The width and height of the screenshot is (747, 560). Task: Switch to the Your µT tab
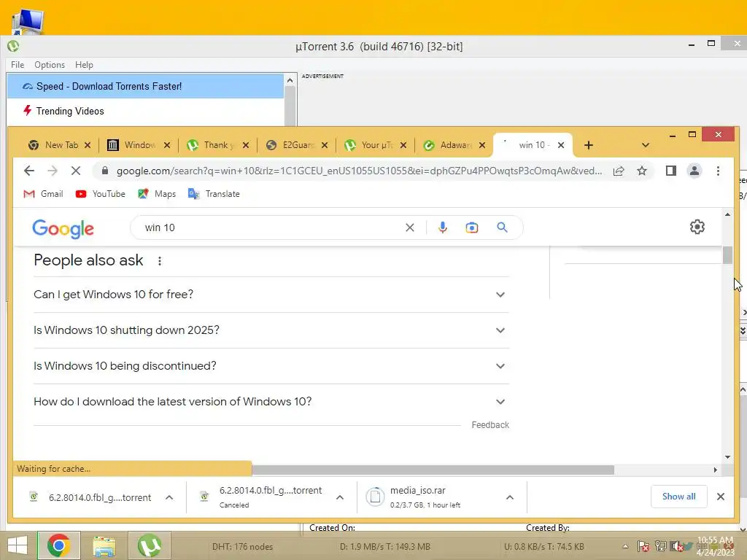(377, 145)
